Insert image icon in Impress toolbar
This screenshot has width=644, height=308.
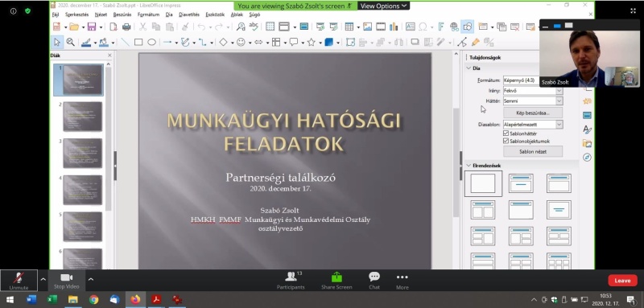point(367,27)
